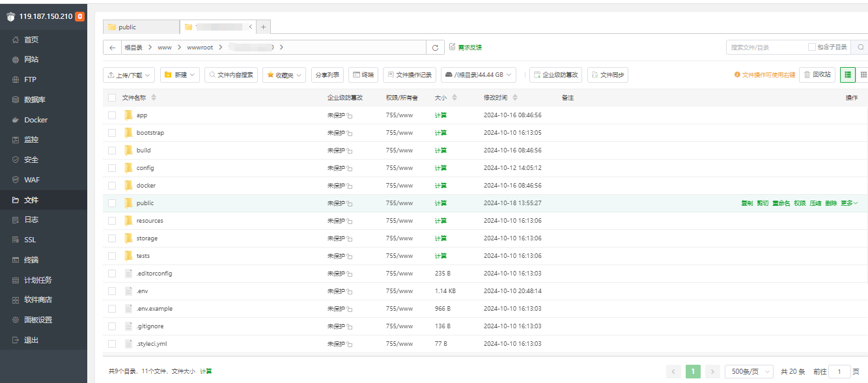The width and height of the screenshot is (868, 383).
Task: Open the app folder icon
Action: coord(128,115)
